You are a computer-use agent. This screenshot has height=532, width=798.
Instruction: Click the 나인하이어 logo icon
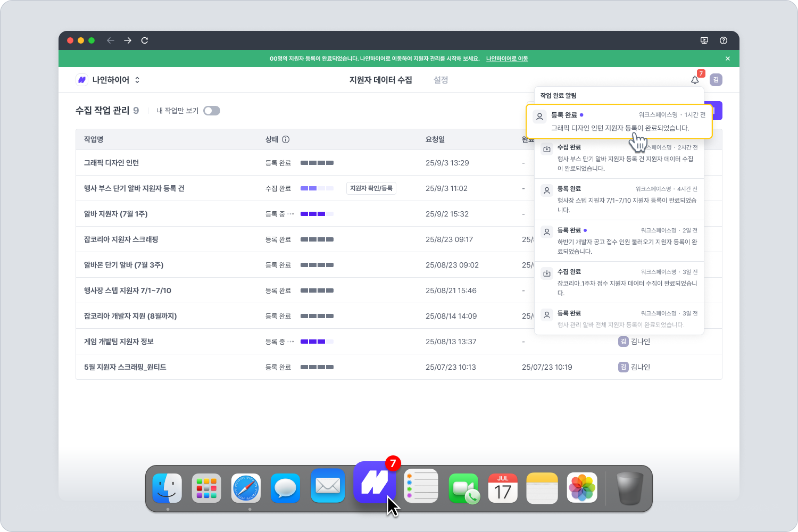pos(82,80)
